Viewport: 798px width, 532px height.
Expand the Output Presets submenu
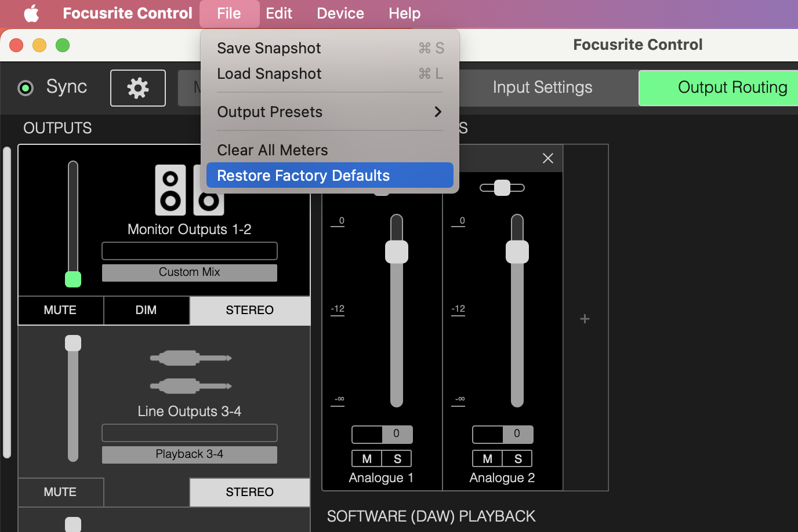pyautogui.click(x=329, y=112)
